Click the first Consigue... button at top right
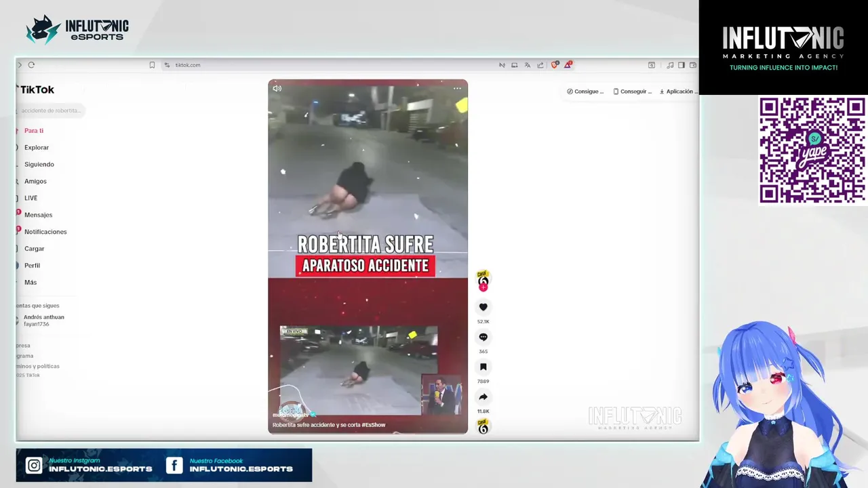Viewport: 868px width, 488px height. pos(585,91)
